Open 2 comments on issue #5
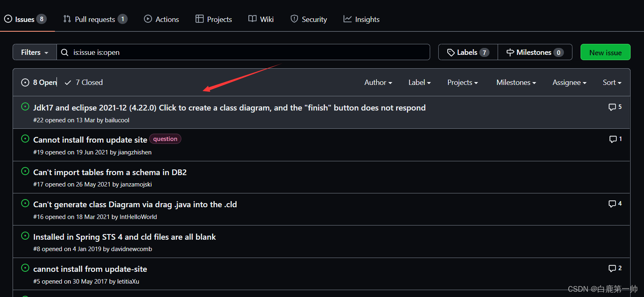644x297 pixels. click(x=615, y=268)
